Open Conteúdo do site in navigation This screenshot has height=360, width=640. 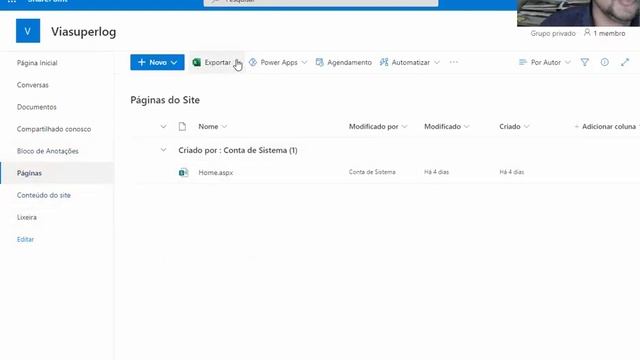click(x=44, y=195)
